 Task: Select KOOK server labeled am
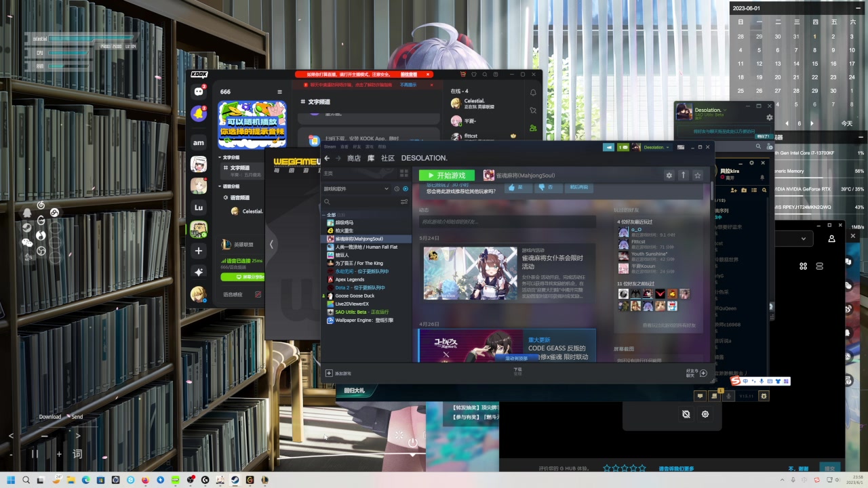[x=199, y=142]
